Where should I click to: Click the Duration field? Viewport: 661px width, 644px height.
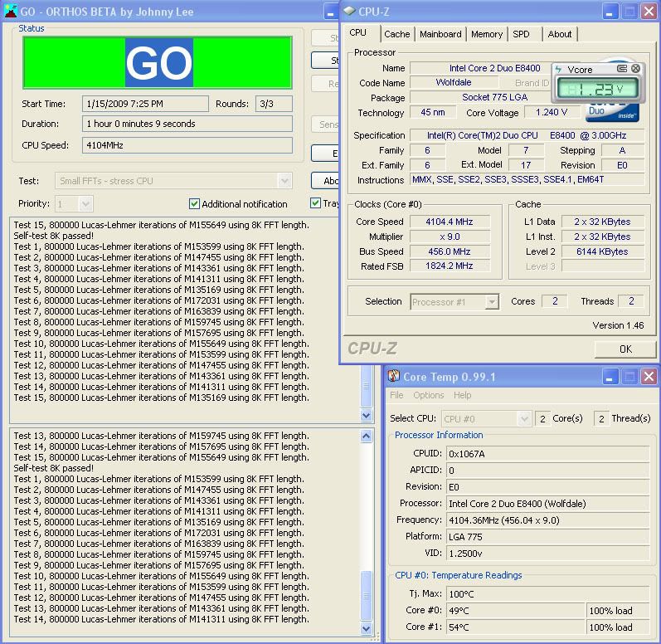187,124
